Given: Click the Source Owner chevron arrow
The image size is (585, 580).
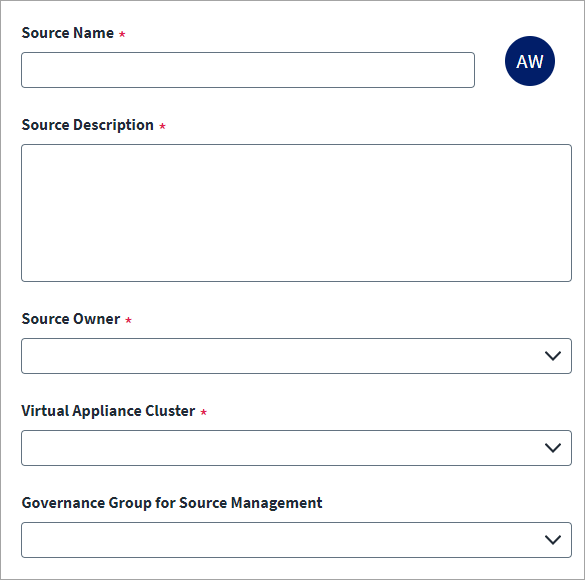Looking at the screenshot, I should point(553,356).
